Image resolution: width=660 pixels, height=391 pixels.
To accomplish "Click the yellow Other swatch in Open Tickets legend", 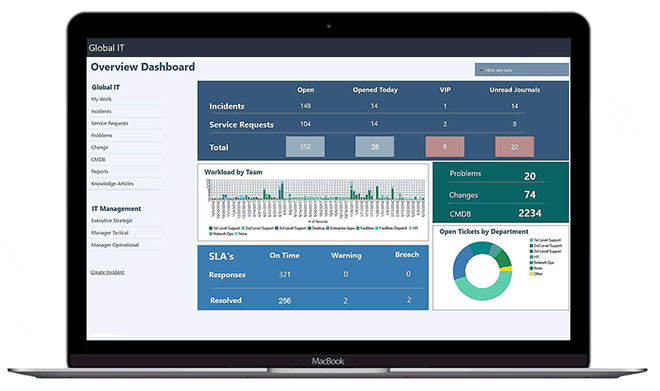I will coord(531,274).
